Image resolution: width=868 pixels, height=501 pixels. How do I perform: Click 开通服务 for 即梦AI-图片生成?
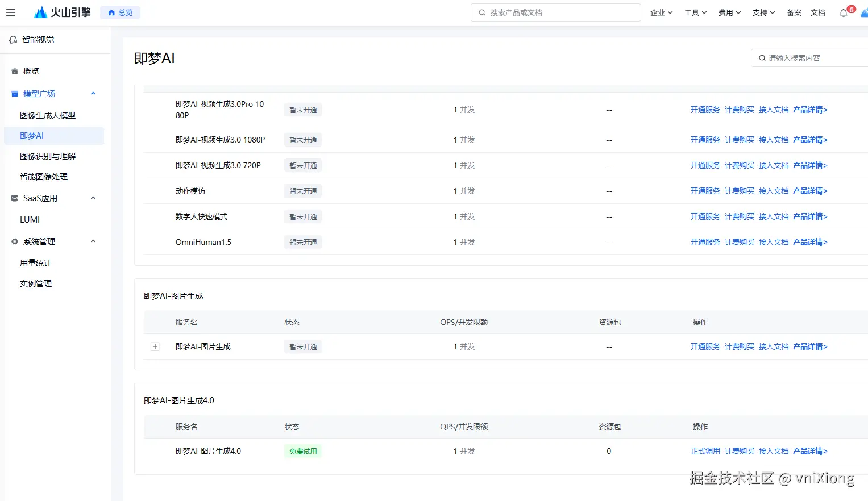[705, 346]
